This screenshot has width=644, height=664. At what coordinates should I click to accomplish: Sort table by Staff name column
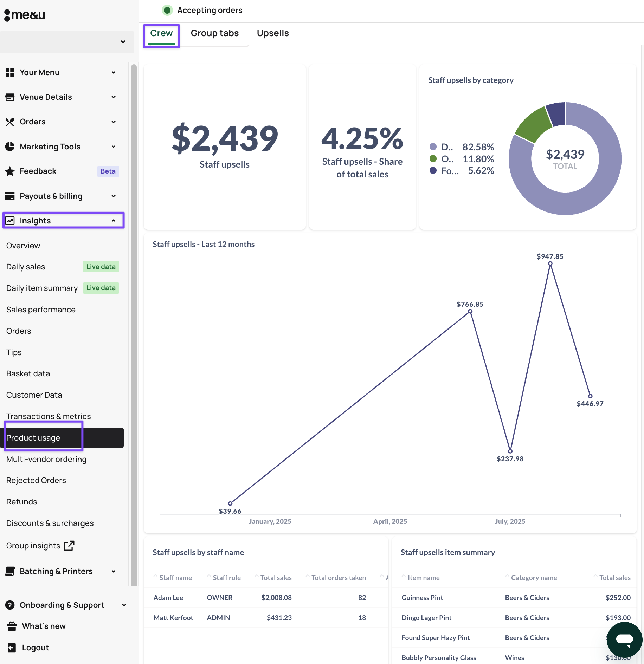[x=175, y=578]
